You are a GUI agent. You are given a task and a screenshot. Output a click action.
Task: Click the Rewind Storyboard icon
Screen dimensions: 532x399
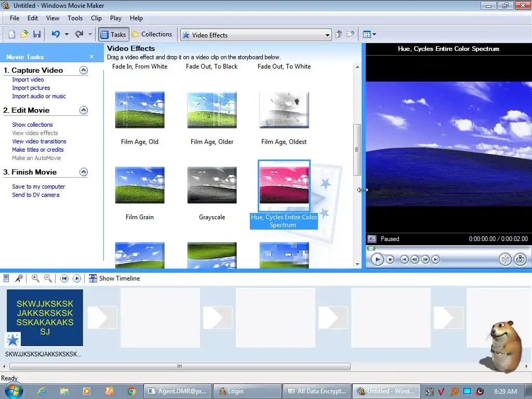tap(64, 278)
